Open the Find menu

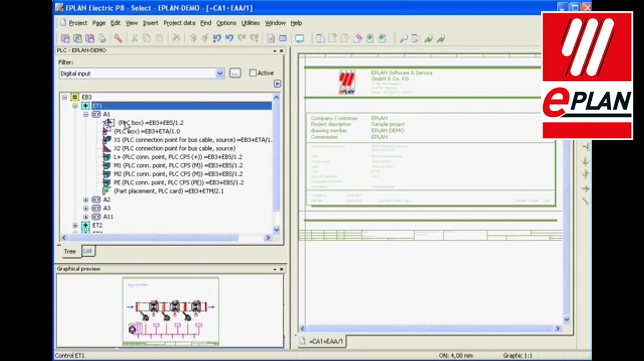tap(206, 23)
